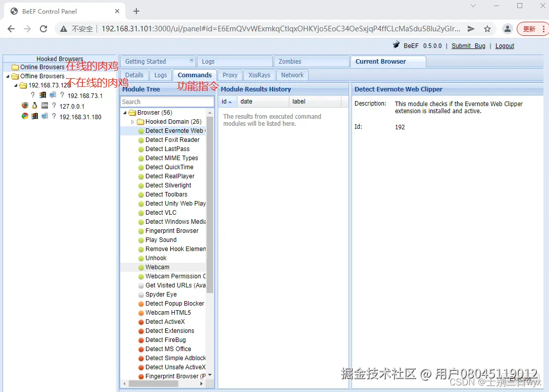
Task: Click Offline Browsers folder icon
Action: point(15,76)
